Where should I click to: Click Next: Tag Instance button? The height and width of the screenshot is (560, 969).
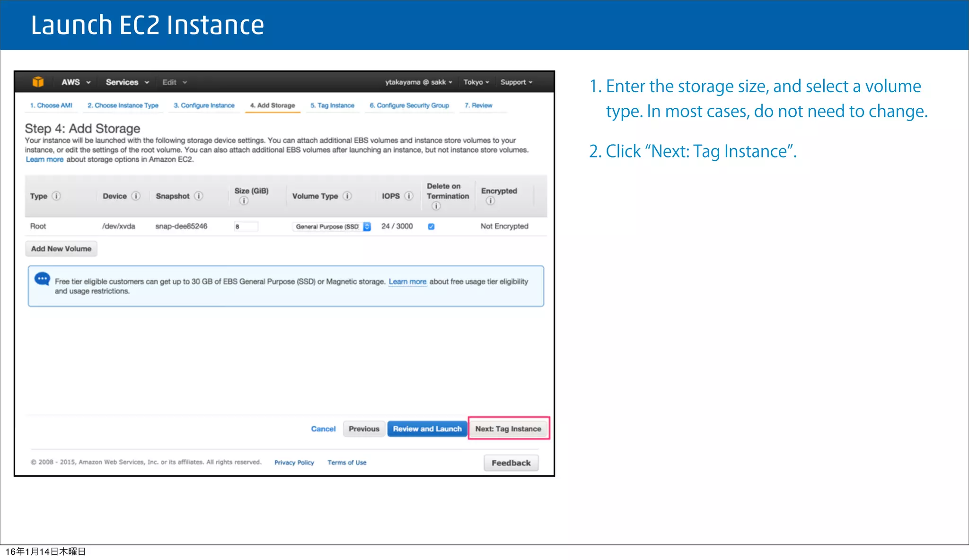[x=508, y=429]
